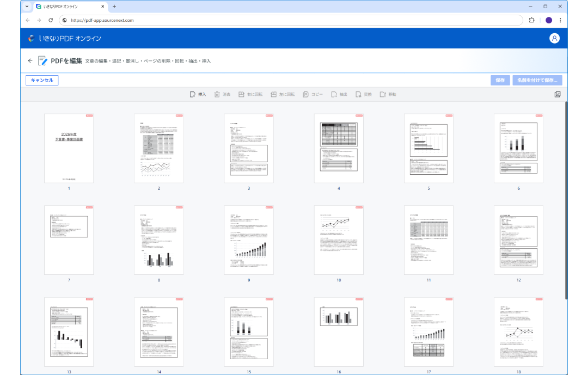
Task: Open the Chrome three-dot menu
Action: (x=560, y=20)
